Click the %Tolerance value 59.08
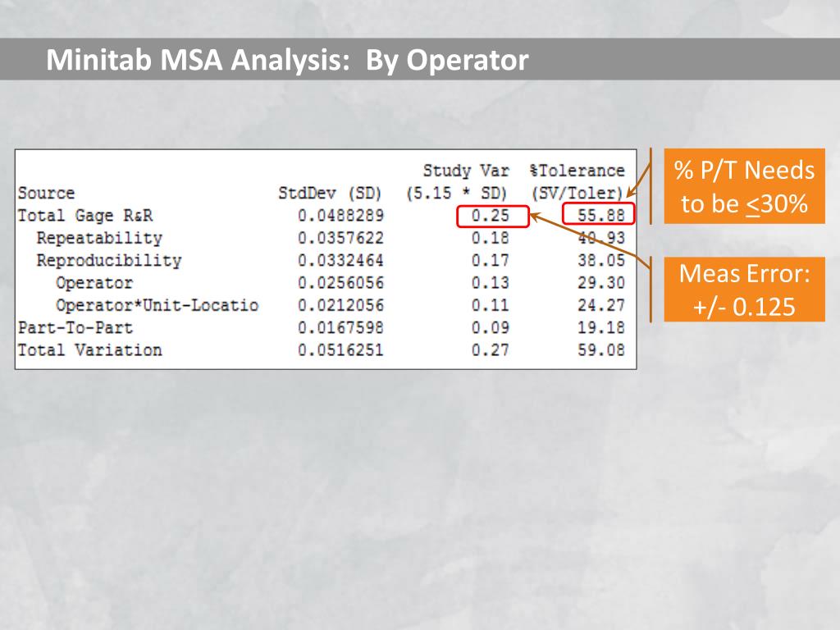 [x=601, y=350]
